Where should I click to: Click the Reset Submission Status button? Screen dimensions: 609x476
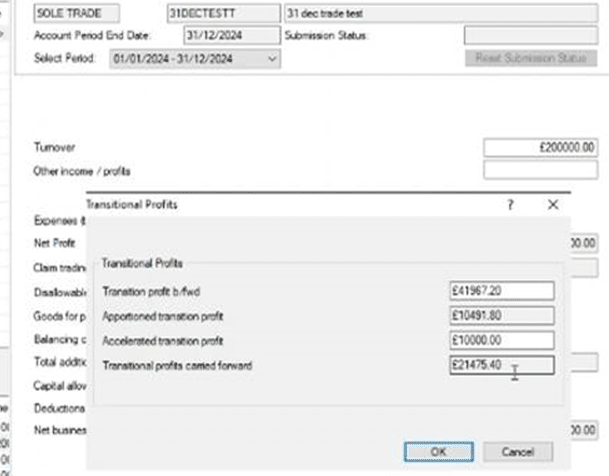tap(531, 58)
